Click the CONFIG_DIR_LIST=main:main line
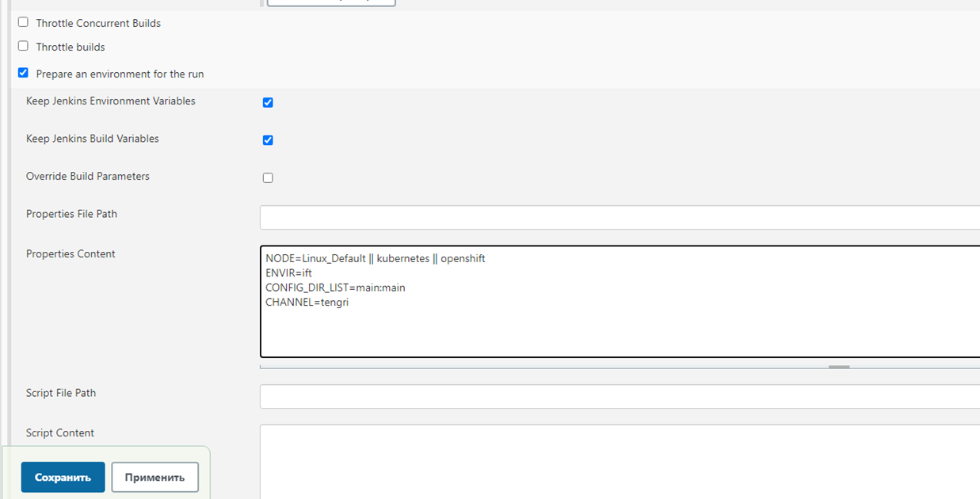The image size is (980, 499). (x=335, y=288)
